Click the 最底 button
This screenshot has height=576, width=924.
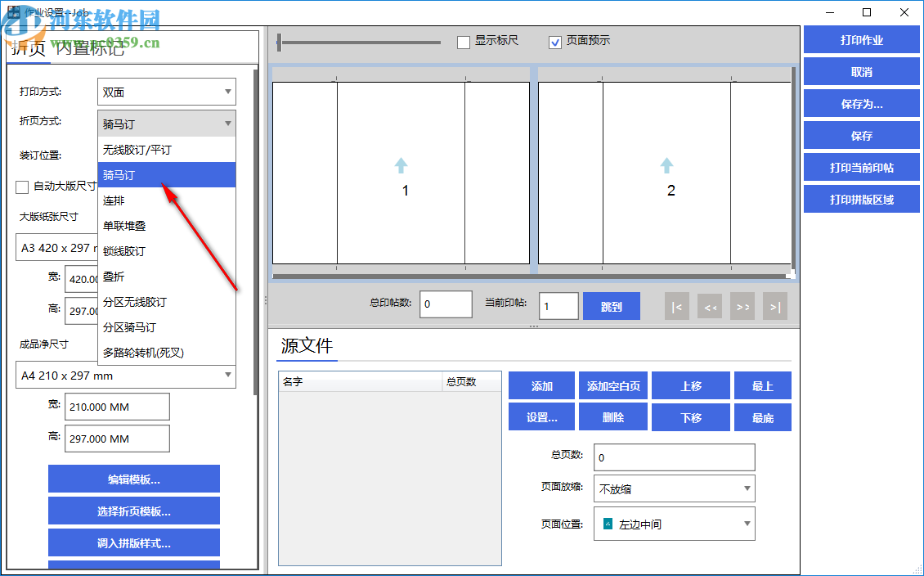click(x=763, y=417)
